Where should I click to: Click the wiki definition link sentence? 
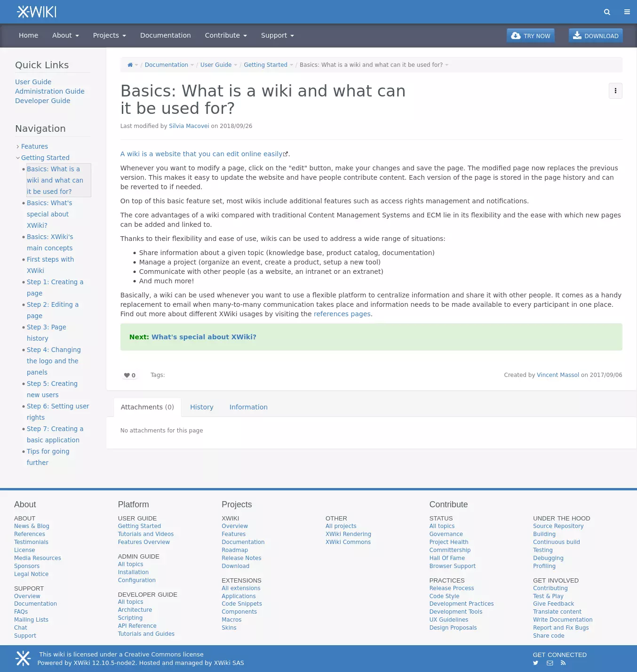[x=201, y=154]
